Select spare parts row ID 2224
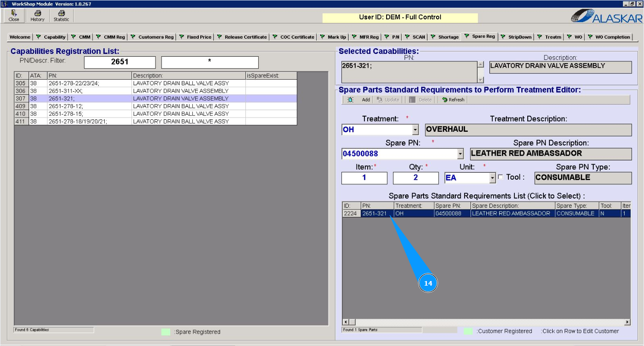This screenshot has width=644, height=346. (486, 214)
